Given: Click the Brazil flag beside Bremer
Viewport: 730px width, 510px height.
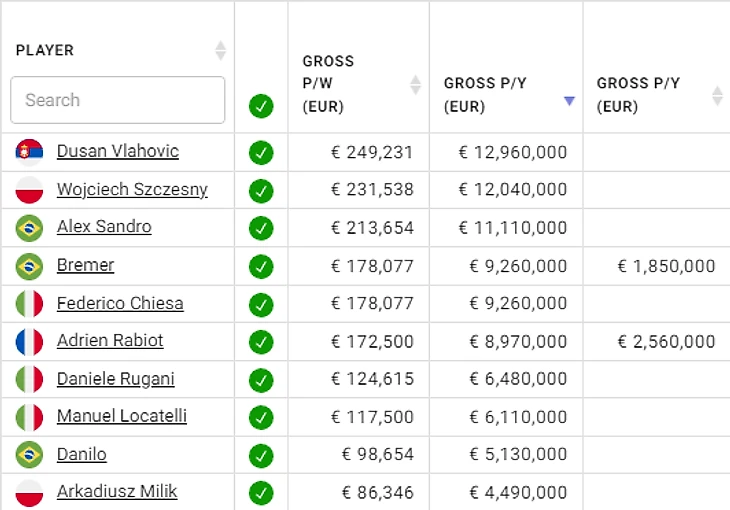Looking at the screenshot, I should pos(29,266).
